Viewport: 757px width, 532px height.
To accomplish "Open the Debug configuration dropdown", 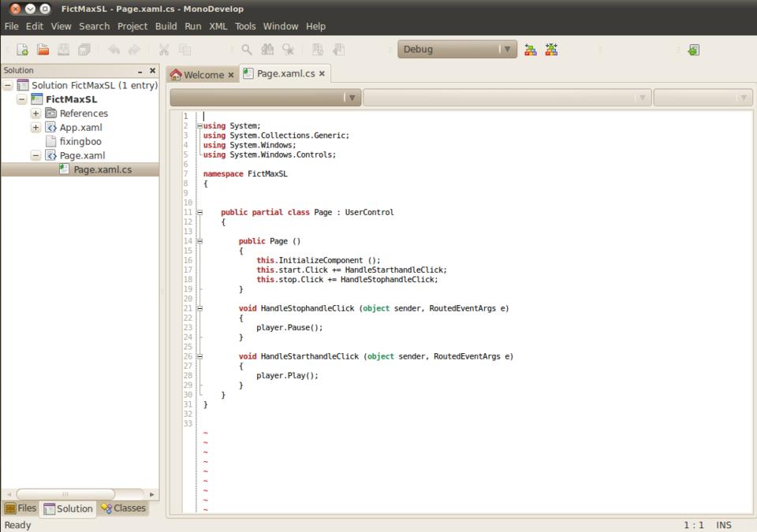I will tap(457, 50).
